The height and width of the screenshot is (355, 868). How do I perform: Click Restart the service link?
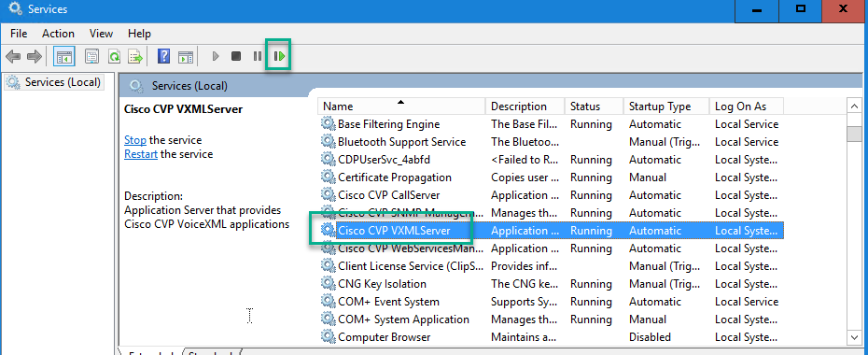(141, 154)
